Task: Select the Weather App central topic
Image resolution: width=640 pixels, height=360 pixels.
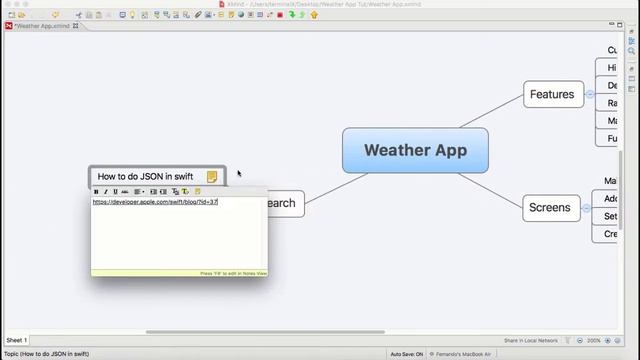Action: pos(416,150)
